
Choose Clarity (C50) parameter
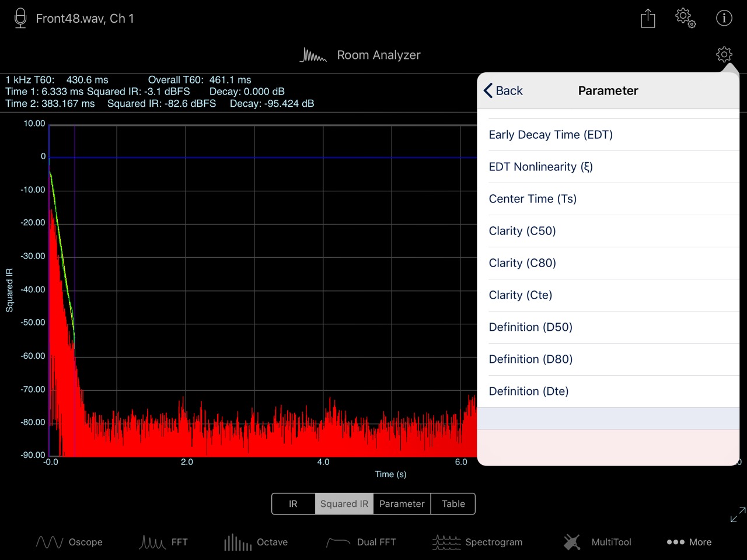pyautogui.click(x=522, y=231)
